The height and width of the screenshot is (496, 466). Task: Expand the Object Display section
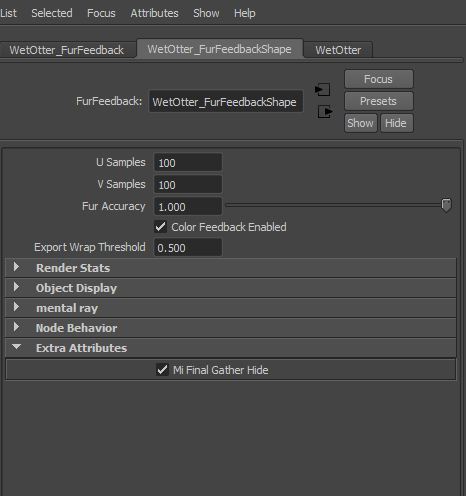click(x=230, y=288)
